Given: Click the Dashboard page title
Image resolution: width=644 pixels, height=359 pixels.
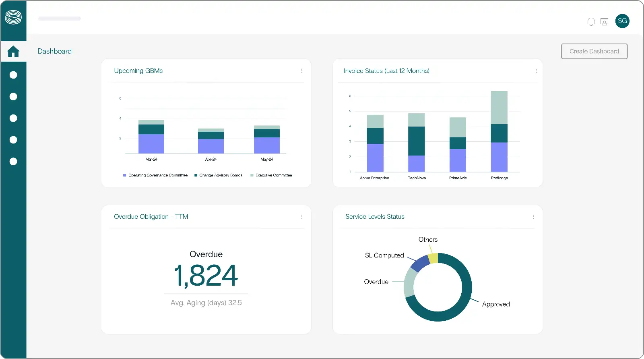Looking at the screenshot, I should point(55,51).
